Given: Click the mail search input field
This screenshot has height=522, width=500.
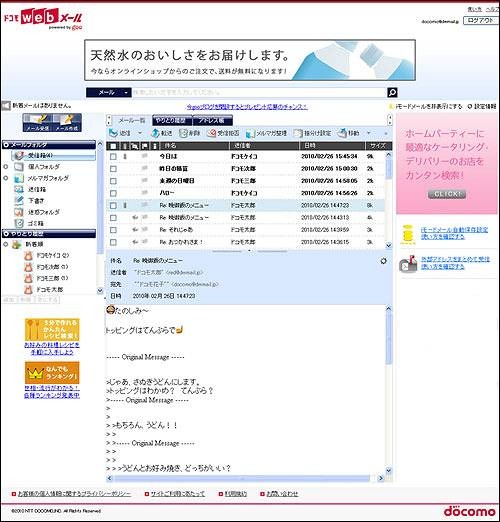Looking at the screenshot, I should click(259, 92).
